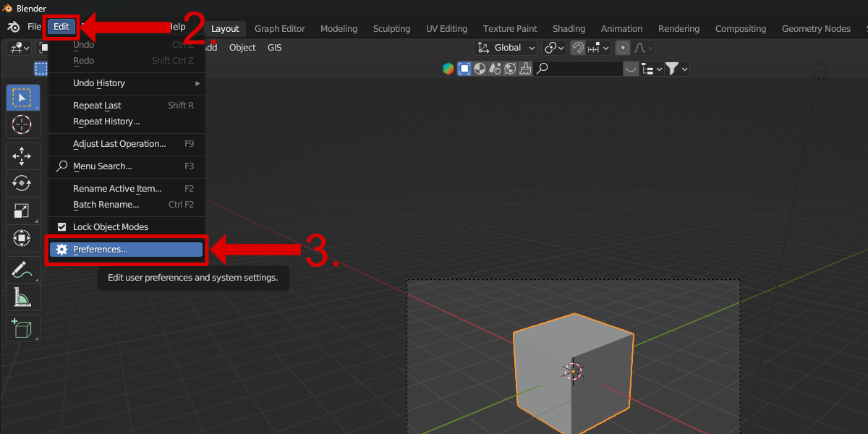
Task: Open Preferences... from the Edit menu
Action: 127,250
